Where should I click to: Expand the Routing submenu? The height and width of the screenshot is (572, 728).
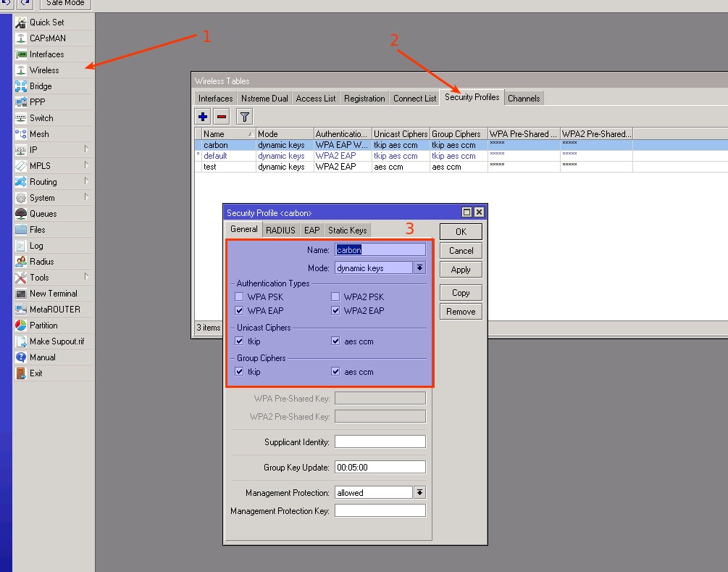click(86, 182)
